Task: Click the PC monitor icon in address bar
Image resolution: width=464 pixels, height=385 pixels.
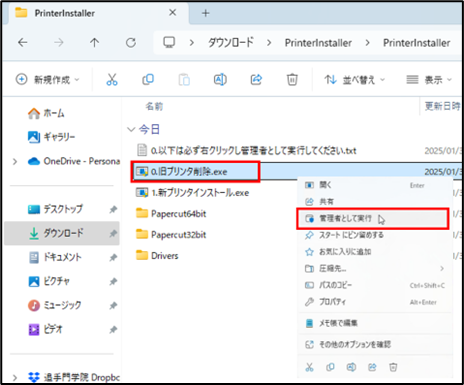Action: tap(169, 42)
